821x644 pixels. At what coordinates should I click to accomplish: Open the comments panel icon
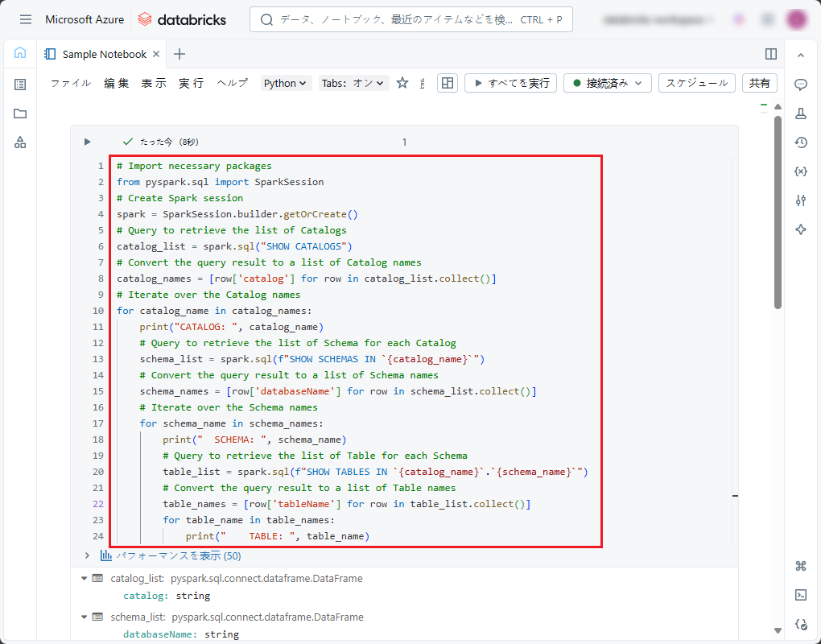[x=800, y=85]
